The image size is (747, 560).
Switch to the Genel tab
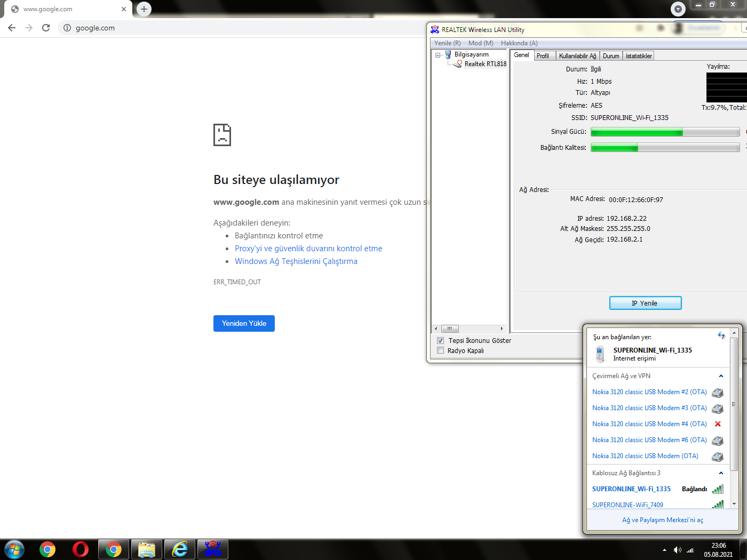(522, 55)
